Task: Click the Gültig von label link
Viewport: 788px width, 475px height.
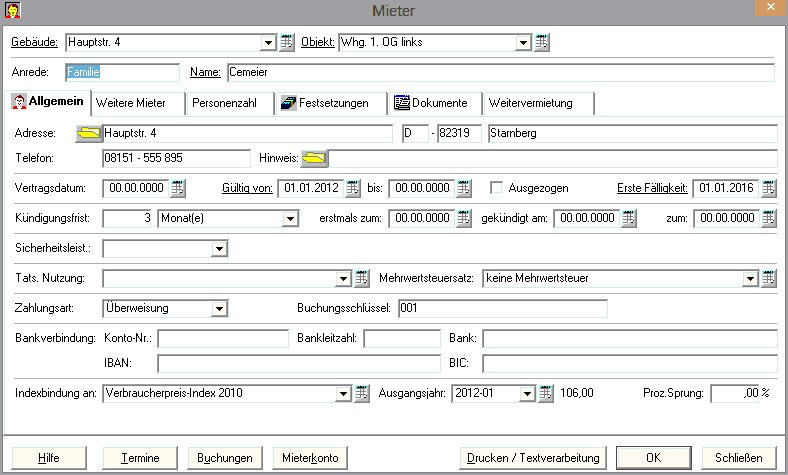Action: [x=247, y=188]
